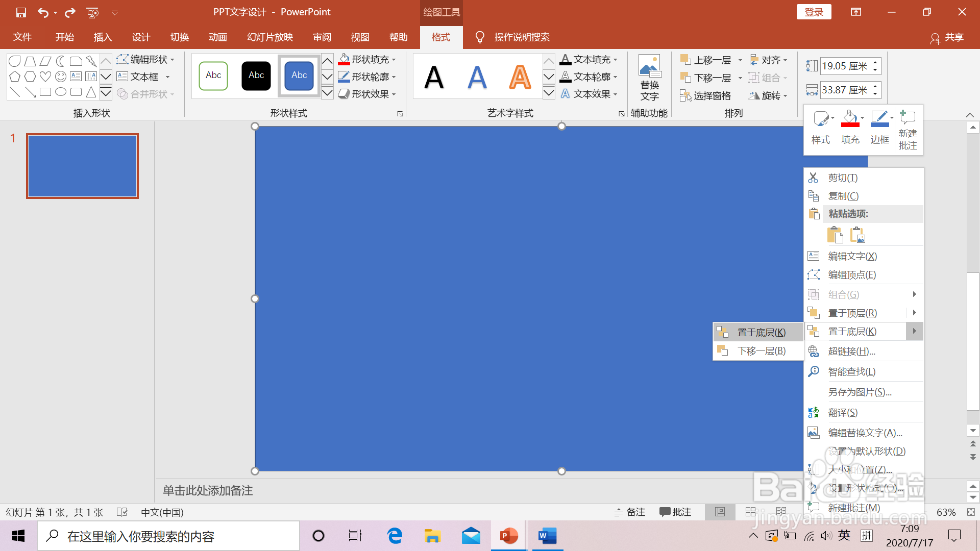Select the triangle shape in gallery
The image size is (980, 551).
91,92
